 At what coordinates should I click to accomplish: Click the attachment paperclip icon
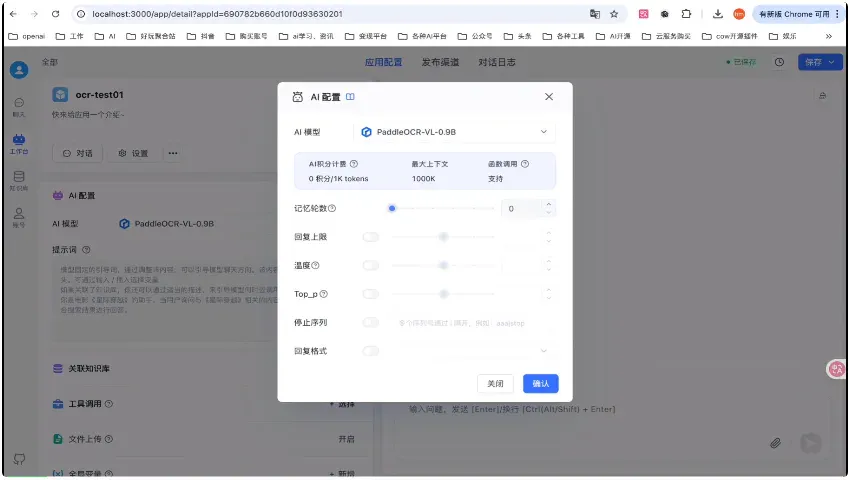click(x=775, y=443)
